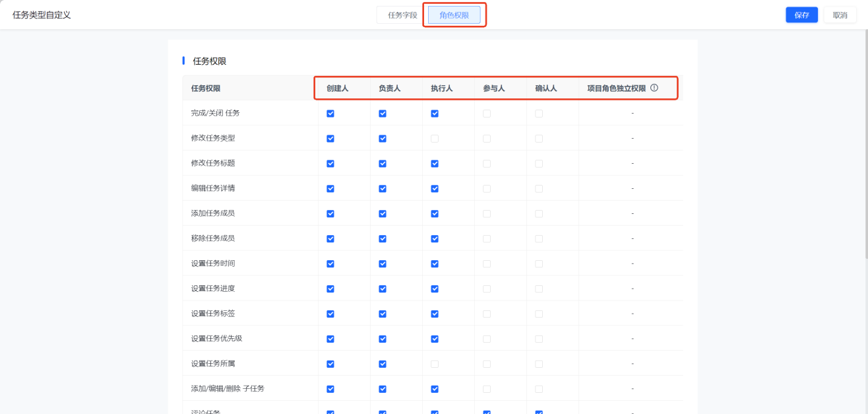Uncheck 执行人 for 移除任务成员
Screen dimensions: 868x414
435,238
